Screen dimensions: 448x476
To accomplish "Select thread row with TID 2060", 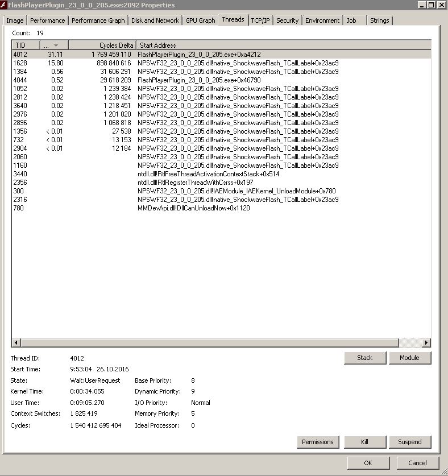I will [x=221, y=156].
